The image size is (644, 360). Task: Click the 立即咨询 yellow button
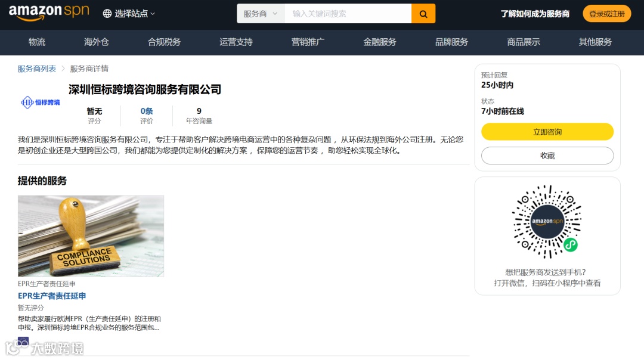[x=547, y=132]
